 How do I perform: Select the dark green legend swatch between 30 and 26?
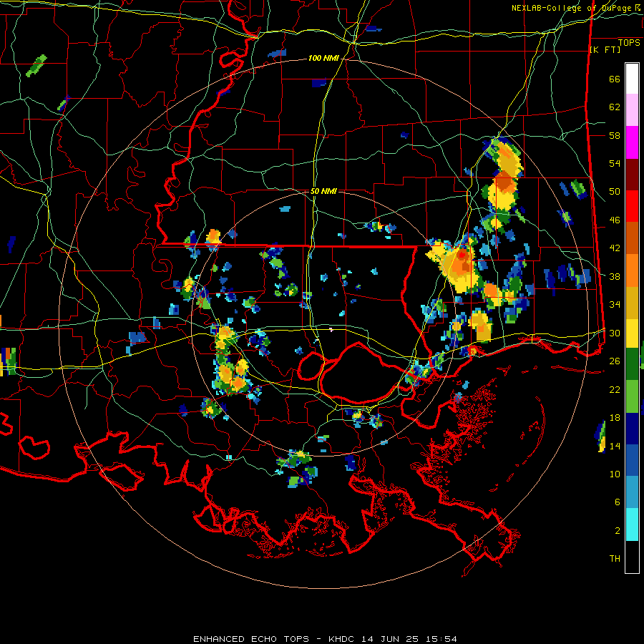(x=632, y=364)
